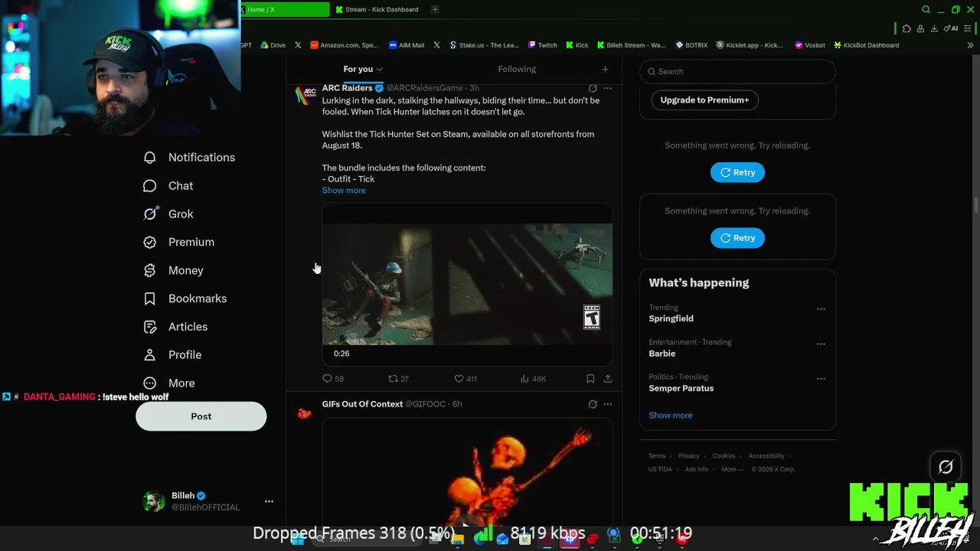Open the Chat speech bubble icon

tap(150, 186)
